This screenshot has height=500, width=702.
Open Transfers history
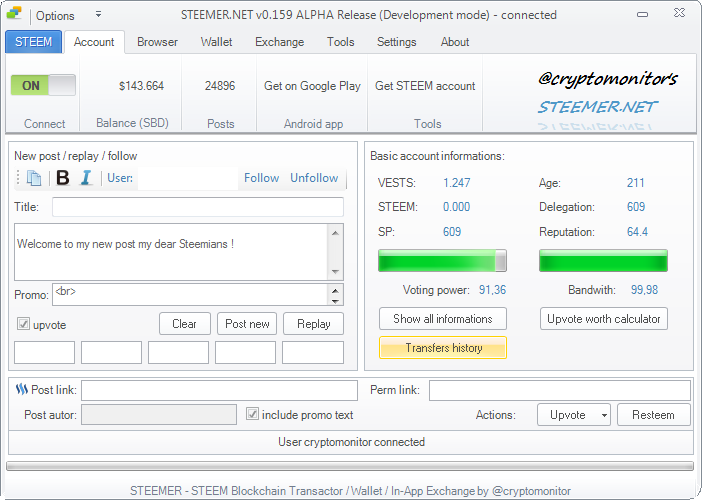point(443,348)
